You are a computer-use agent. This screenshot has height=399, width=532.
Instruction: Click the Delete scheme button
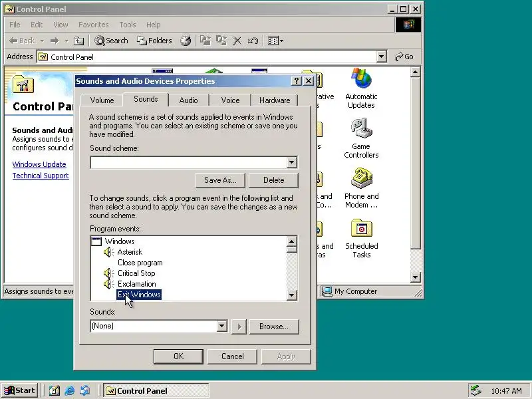[273, 180]
